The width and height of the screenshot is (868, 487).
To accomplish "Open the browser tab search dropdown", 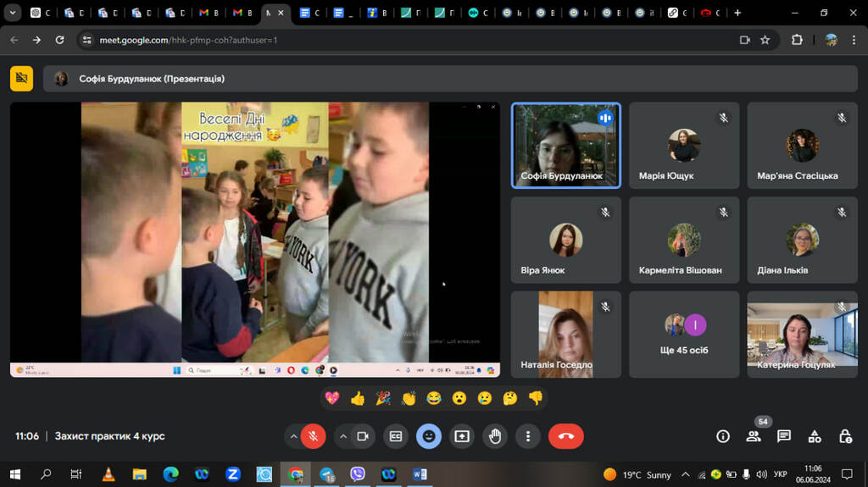I will click(x=13, y=13).
